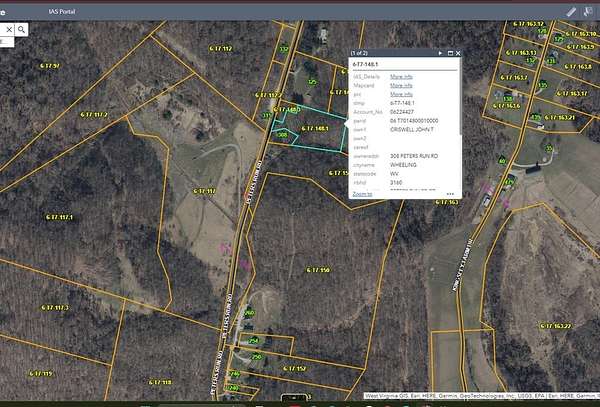
Task: Open Mapcard More info link
Action: [x=401, y=85]
